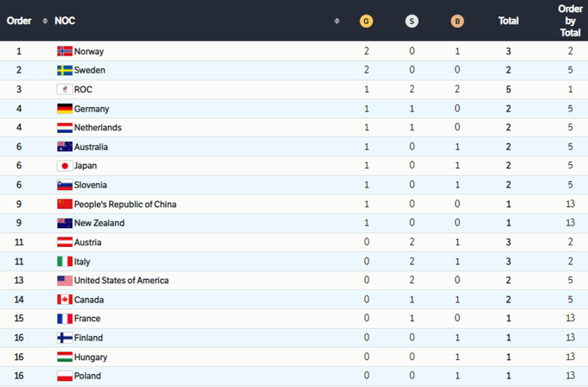The width and height of the screenshot is (588, 387).
Task: Open United States of America link
Action: [x=121, y=281]
